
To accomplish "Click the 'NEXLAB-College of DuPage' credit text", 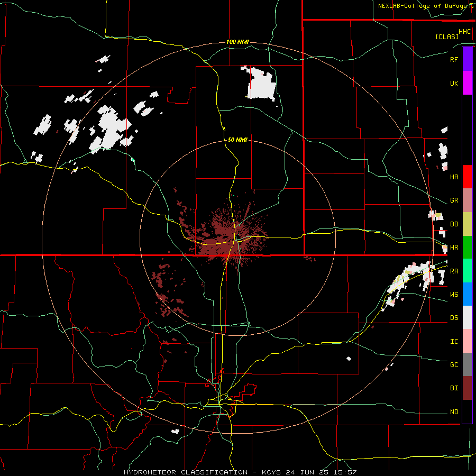I will (x=422, y=6).
